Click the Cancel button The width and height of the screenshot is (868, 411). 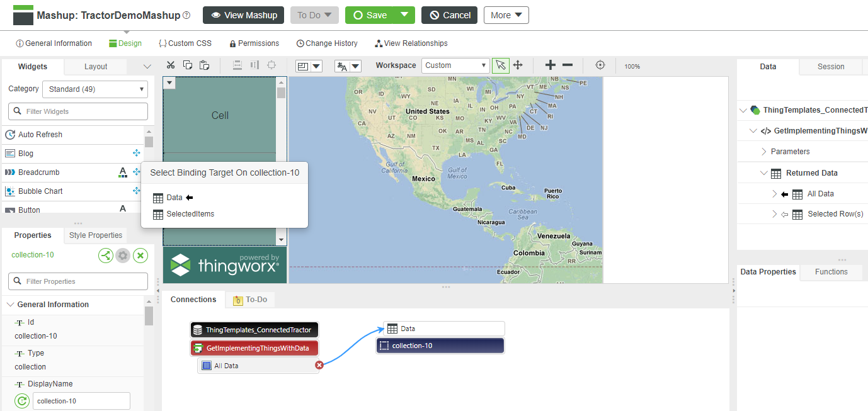tap(449, 15)
